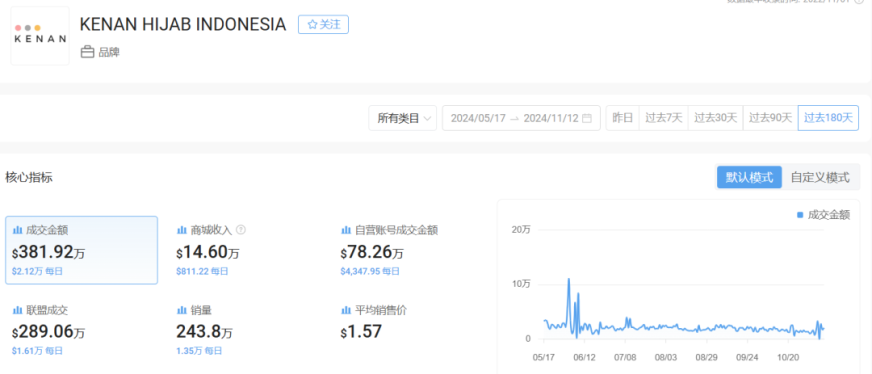Click the 1.35万 每日 daily sales value
872x374 pixels.
[199, 351]
